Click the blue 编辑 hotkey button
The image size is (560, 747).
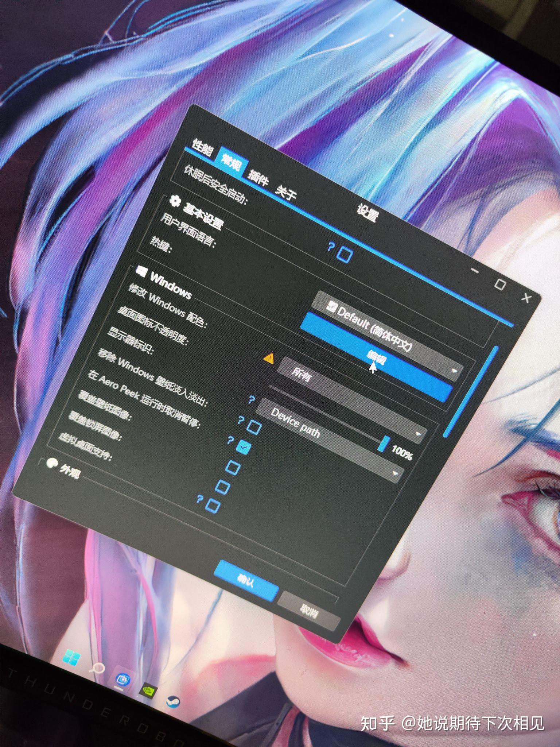coord(376,357)
